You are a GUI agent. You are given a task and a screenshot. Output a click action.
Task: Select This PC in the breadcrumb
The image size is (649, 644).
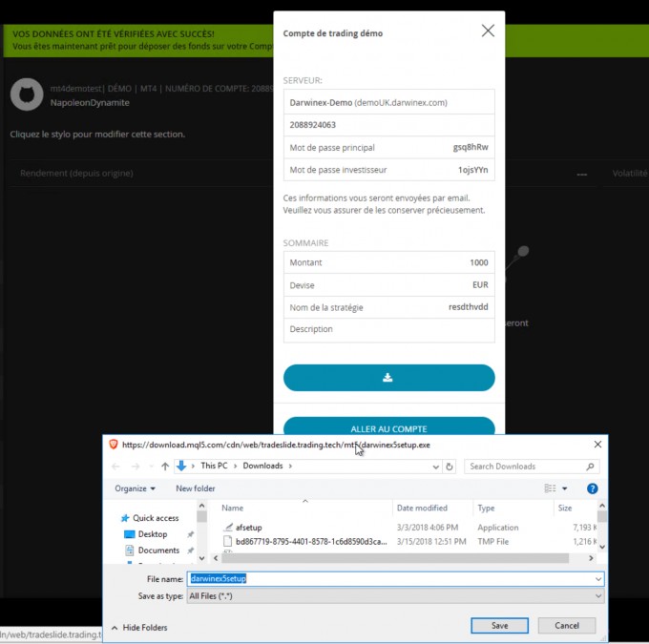(x=214, y=466)
